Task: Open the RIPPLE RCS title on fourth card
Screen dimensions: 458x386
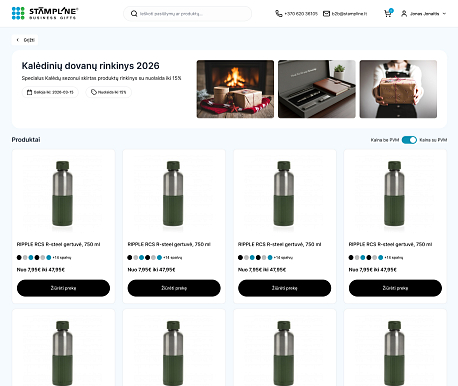Action: pyautogui.click(x=390, y=244)
